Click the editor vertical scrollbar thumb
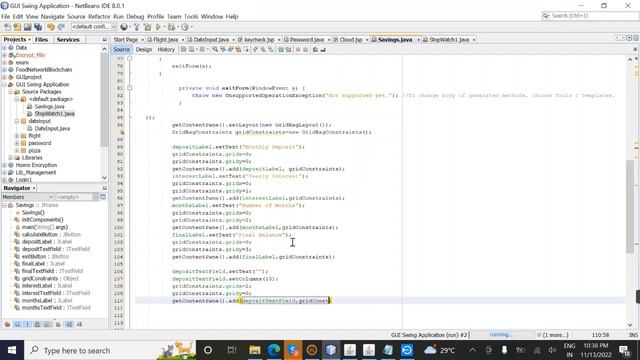The width and height of the screenshot is (640, 360). coord(630,207)
